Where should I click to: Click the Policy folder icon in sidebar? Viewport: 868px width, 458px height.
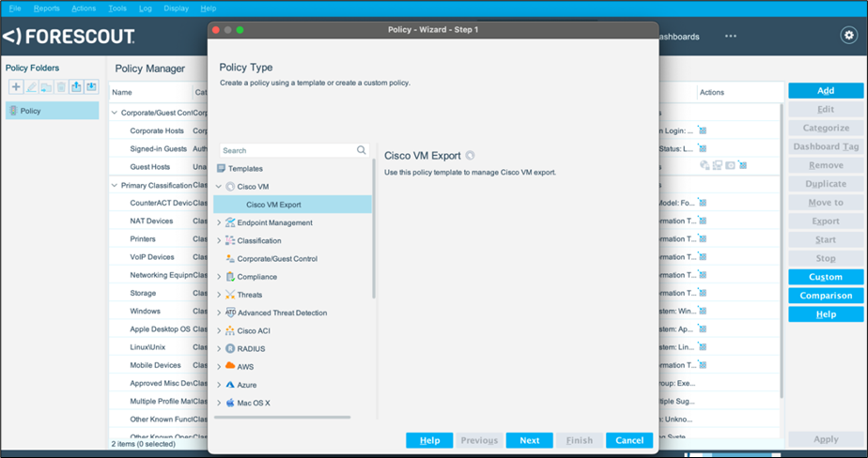(14, 111)
